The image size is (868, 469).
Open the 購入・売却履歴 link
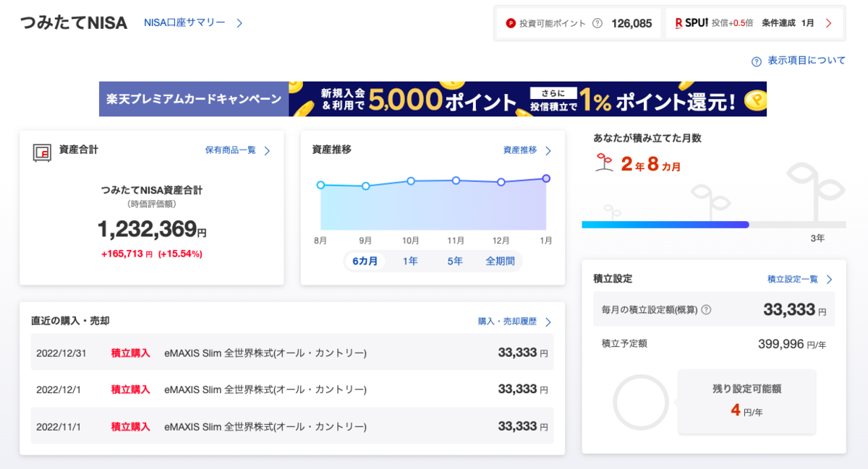click(507, 321)
